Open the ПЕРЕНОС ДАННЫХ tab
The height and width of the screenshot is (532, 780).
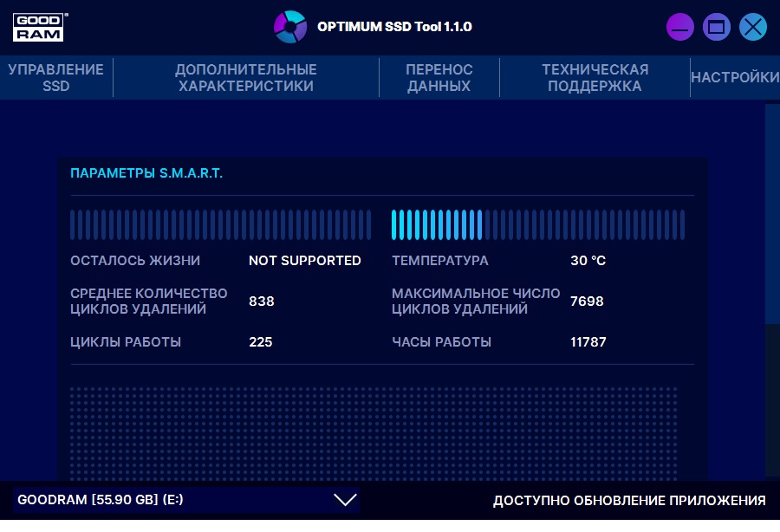[439, 78]
